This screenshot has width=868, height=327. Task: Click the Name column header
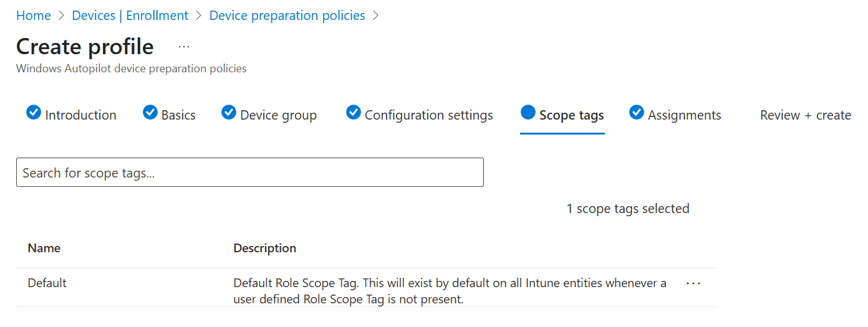tap(44, 248)
